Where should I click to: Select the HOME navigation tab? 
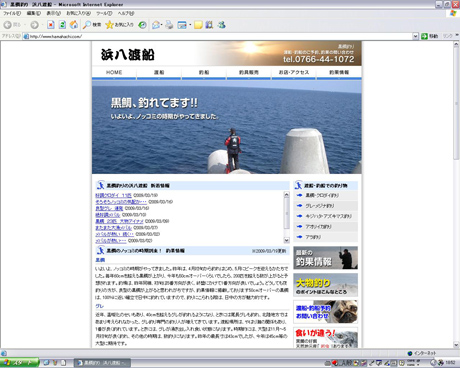pos(114,73)
